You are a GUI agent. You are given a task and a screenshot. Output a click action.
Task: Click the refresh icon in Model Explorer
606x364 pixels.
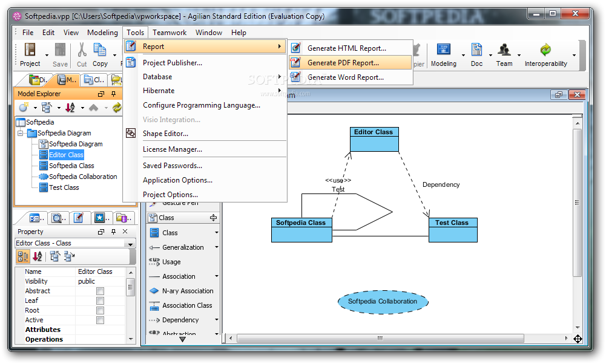point(117,108)
